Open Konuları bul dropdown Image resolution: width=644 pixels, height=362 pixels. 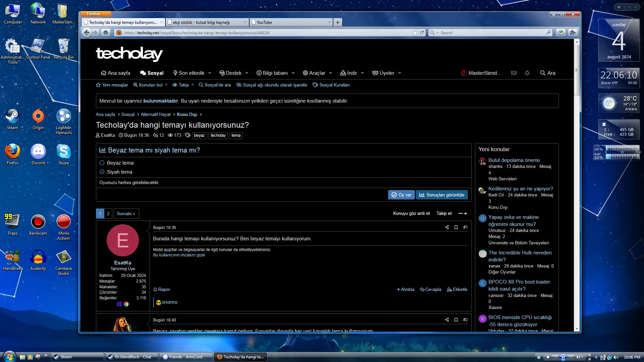coord(150,85)
